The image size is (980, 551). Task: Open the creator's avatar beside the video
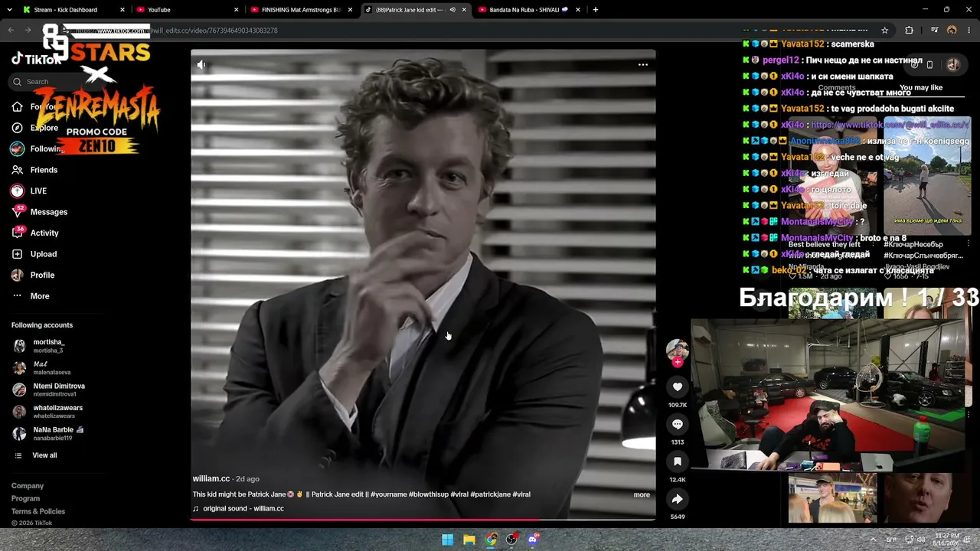click(x=678, y=350)
